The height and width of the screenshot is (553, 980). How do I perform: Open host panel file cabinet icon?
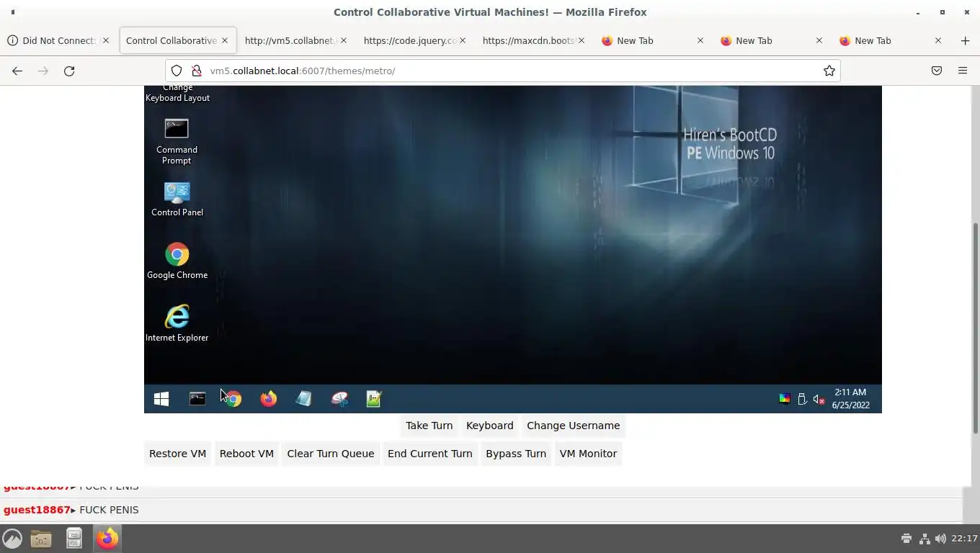pyautogui.click(x=74, y=539)
